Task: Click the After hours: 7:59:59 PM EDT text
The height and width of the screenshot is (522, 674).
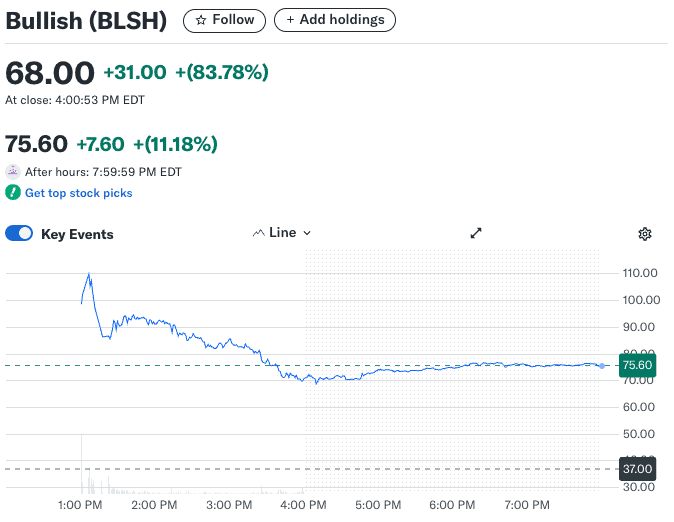Action: coord(103,172)
